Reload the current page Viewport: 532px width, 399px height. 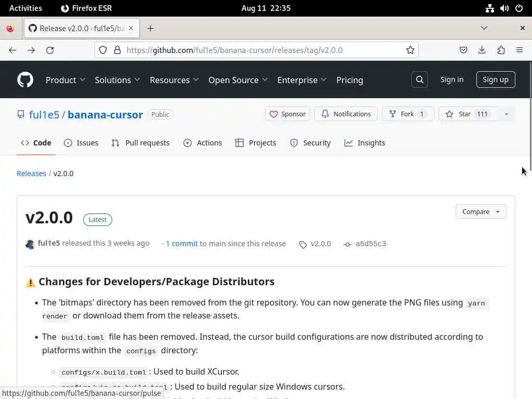click(50, 50)
